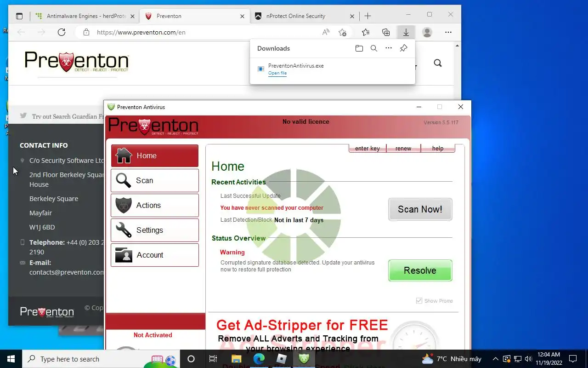Click the site lock icon in address bar
Viewport: 588px width, 368px height.
(x=86, y=32)
